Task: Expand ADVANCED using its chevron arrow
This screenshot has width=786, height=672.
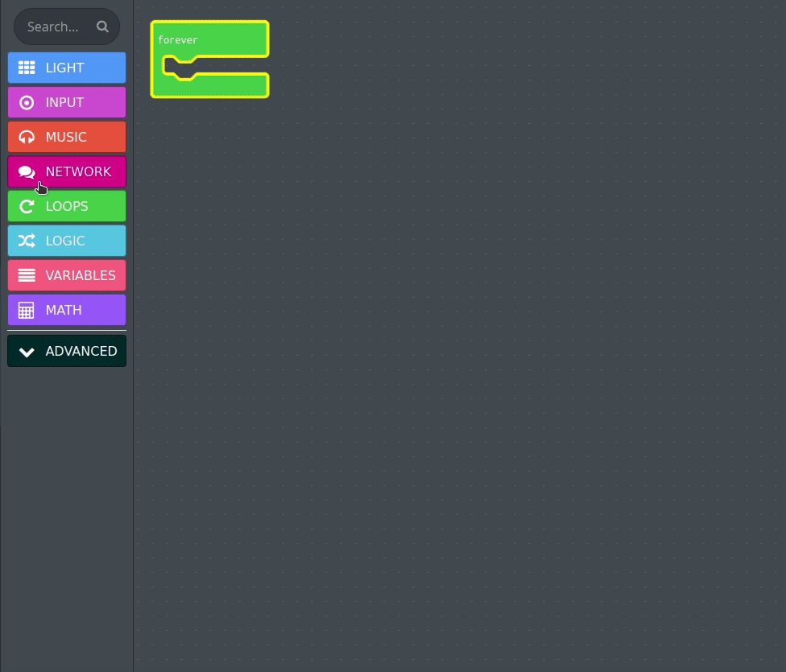Action: pos(27,352)
